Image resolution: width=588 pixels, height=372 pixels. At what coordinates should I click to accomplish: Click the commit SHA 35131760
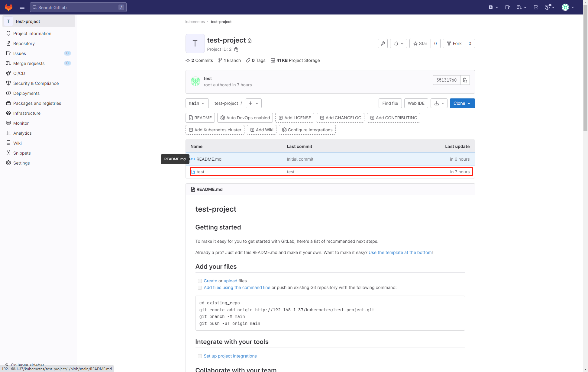pyautogui.click(x=447, y=80)
